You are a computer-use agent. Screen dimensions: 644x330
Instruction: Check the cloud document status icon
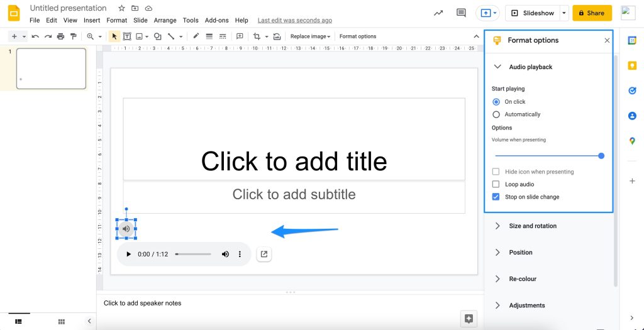coord(148,8)
